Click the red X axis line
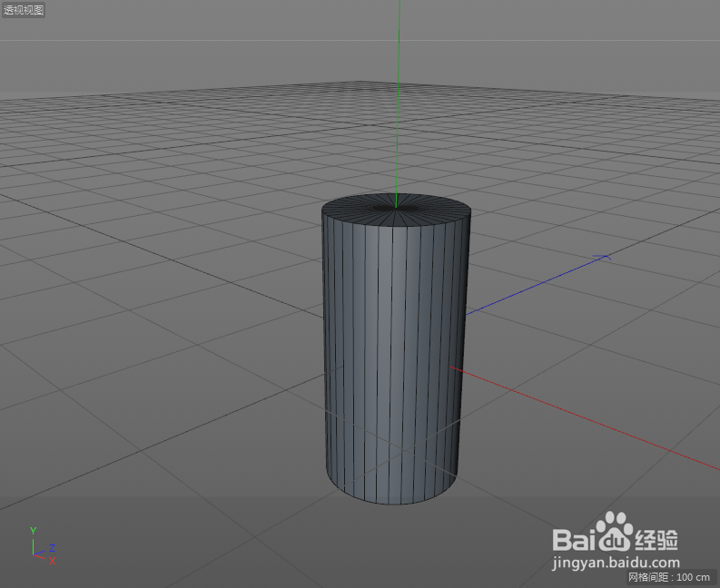The image size is (720, 588). click(x=583, y=417)
